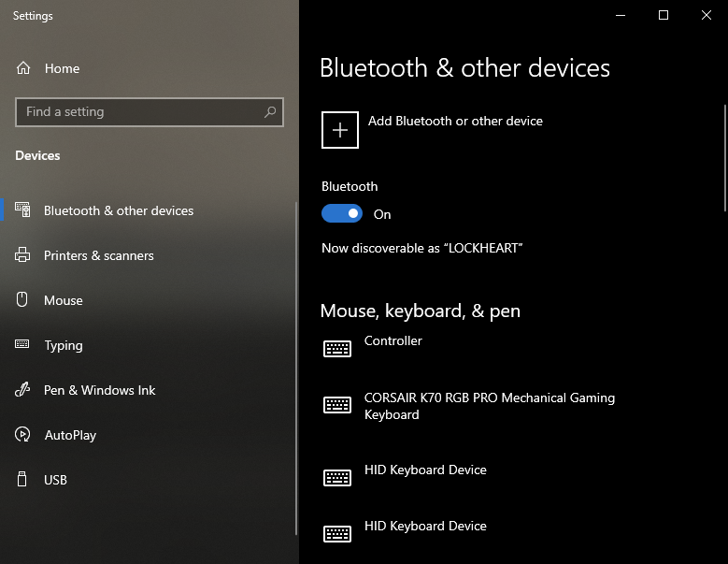728x564 pixels.
Task: Click in the Find a setting search box
Action: click(x=149, y=112)
